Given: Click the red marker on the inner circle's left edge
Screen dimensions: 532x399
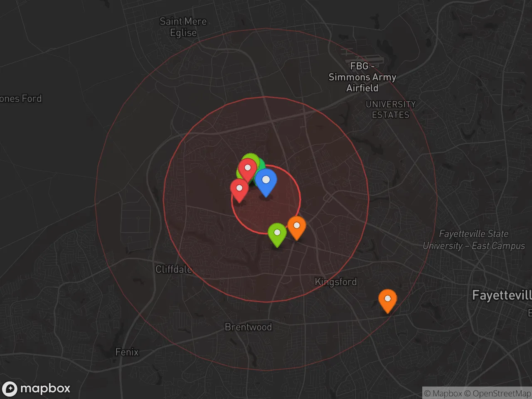Looking at the screenshot, I should coord(239,189).
